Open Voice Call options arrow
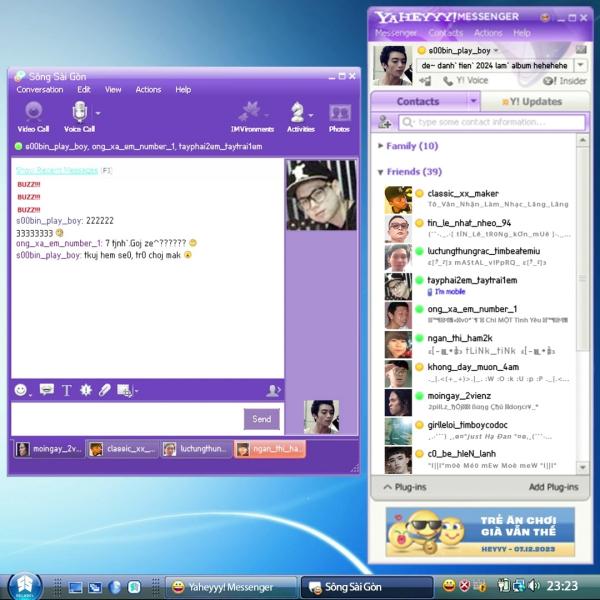Screen dimensions: 600x600 coord(98,113)
